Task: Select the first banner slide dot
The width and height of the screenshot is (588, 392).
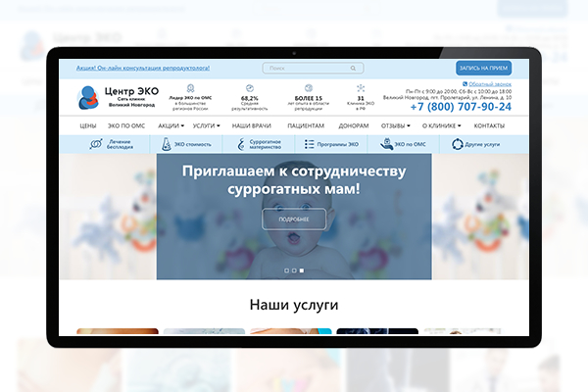Action: [x=286, y=270]
